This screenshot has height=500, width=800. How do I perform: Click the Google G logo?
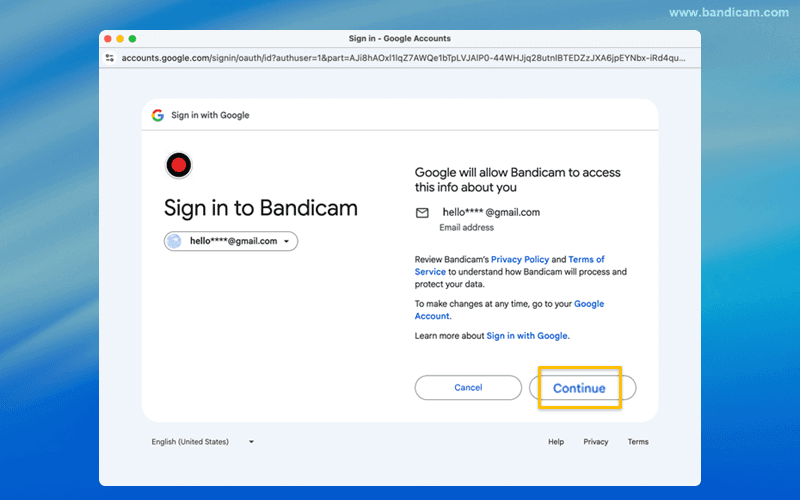[x=158, y=115]
